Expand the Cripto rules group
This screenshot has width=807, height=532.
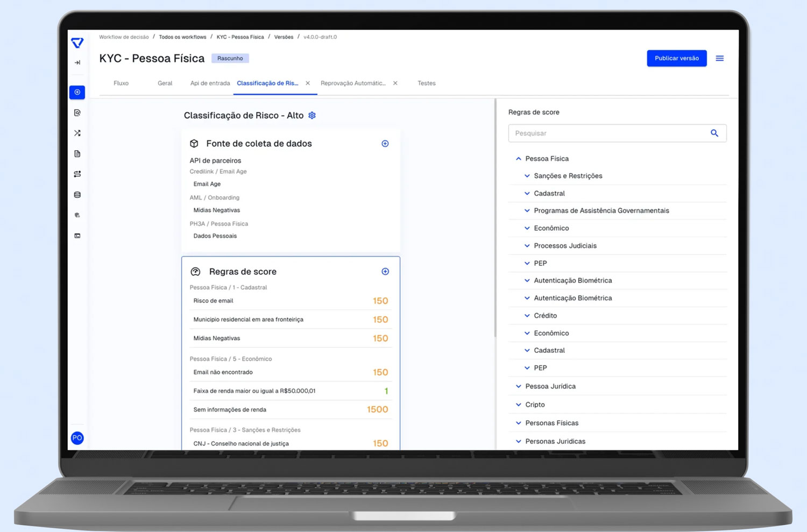519,405
